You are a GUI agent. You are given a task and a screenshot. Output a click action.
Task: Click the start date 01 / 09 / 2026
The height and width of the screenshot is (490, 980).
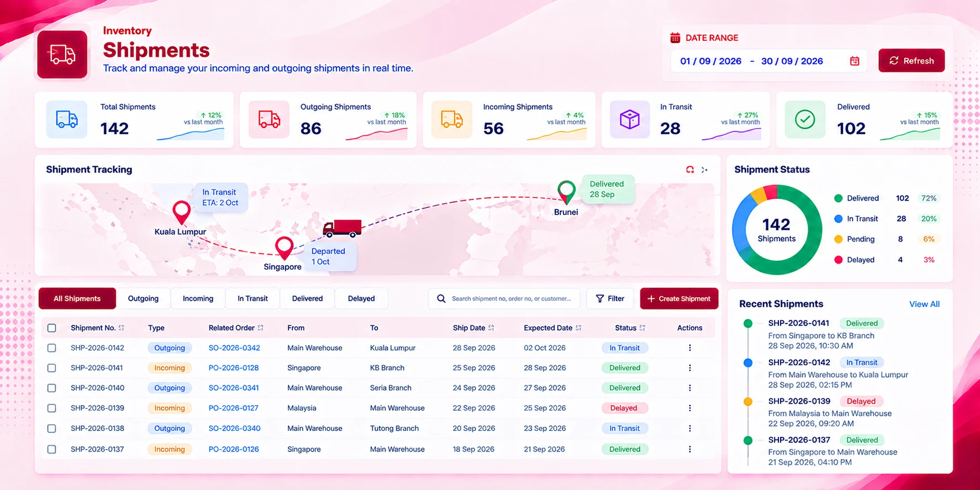pos(710,61)
